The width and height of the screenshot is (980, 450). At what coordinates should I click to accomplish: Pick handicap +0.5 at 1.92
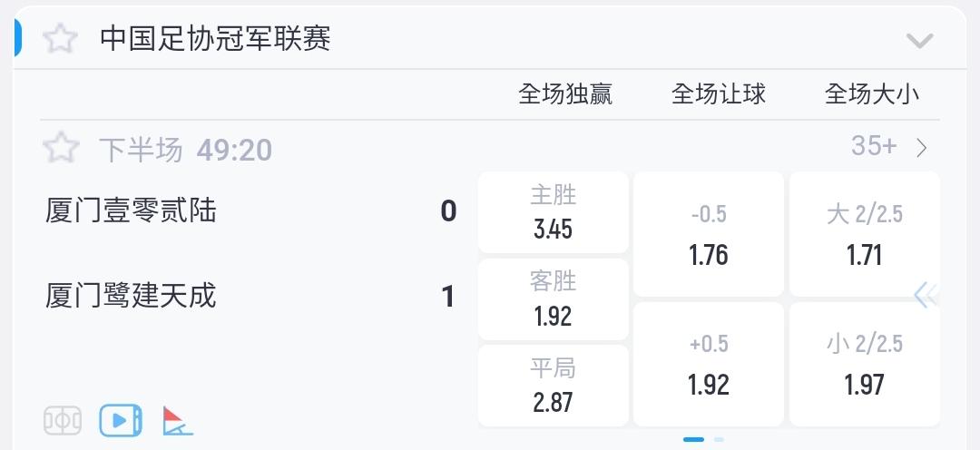point(708,365)
